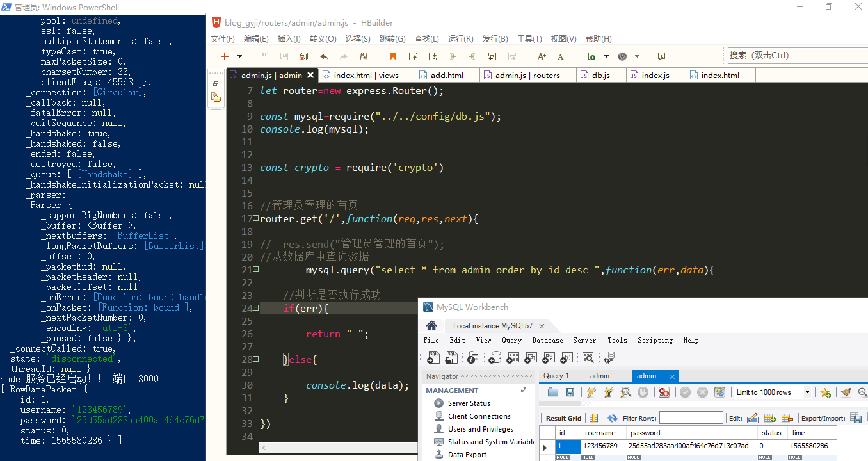Open the dropdown next to browser preview icon
This screenshot has height=461, width=868.
[x=637, y=56]
